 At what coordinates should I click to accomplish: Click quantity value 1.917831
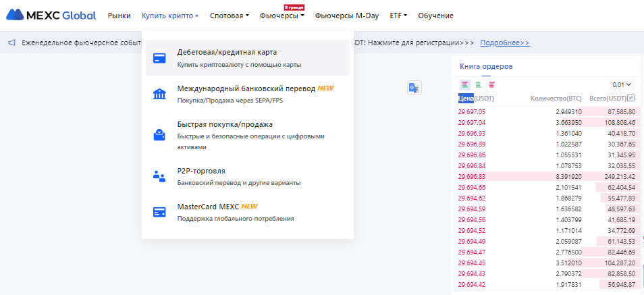tap(569, 284)
